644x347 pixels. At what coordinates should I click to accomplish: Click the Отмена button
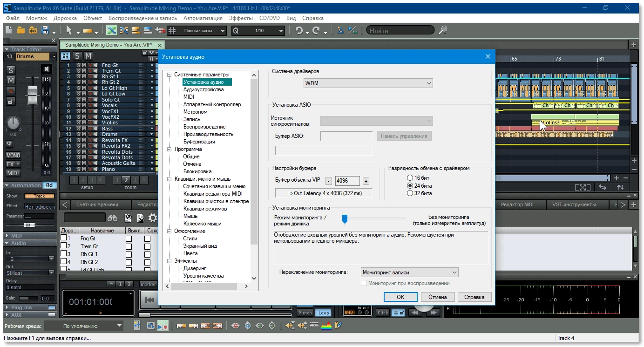click(x=438, y=297)
